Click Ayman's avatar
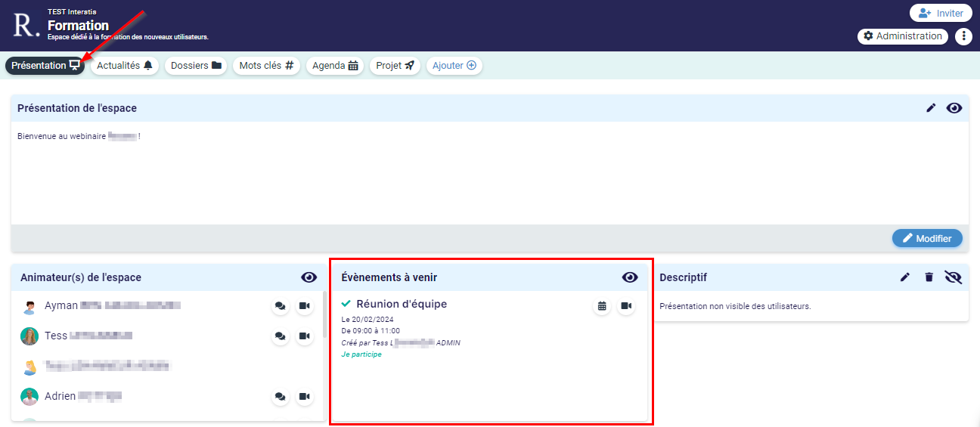Screen dimensions: 980x427 click(29, 306)
